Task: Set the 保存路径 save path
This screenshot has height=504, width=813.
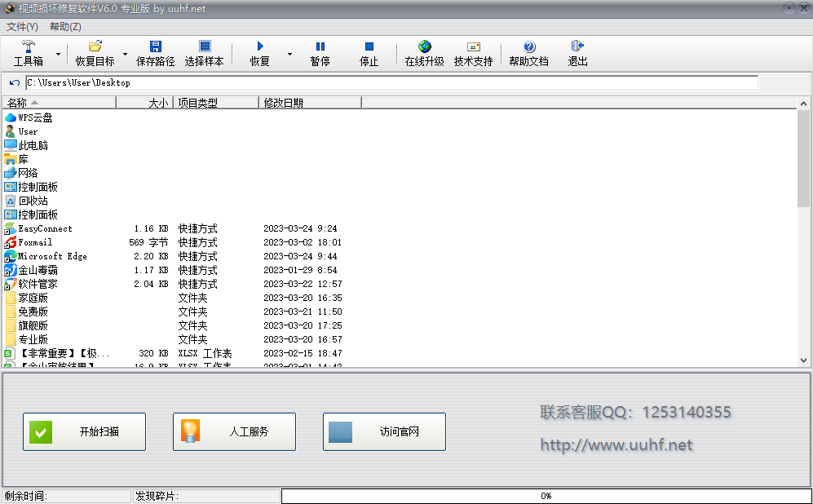Action: tap(155, 53)
